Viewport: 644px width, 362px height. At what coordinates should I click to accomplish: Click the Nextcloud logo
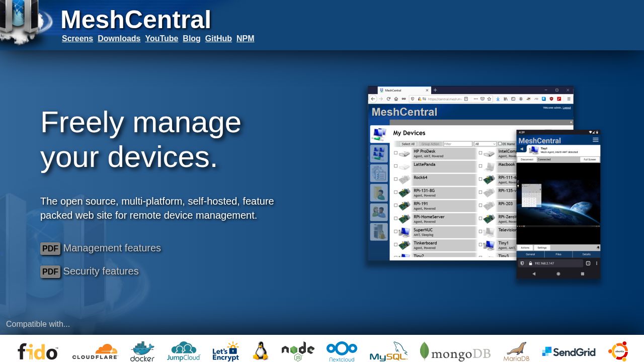[342, 351]
